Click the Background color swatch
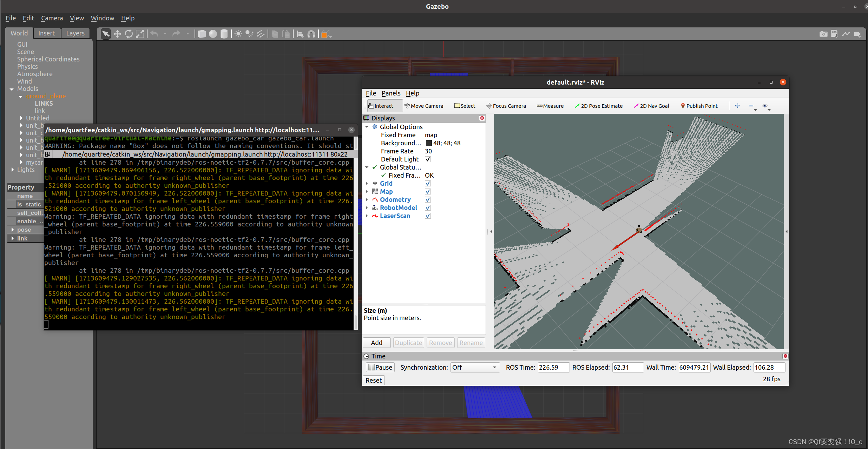The width and height of the screenshot is (868, 449). click(x=429, y=143)
